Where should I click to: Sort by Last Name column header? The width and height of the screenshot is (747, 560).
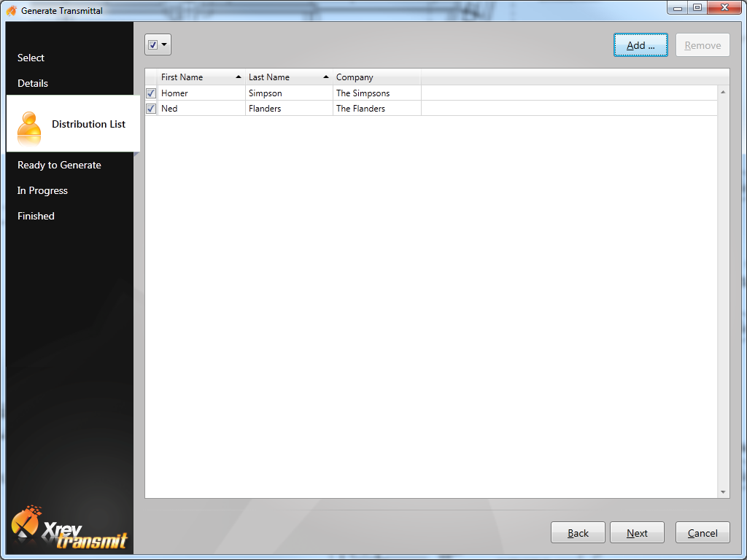(x=289, y=77)
